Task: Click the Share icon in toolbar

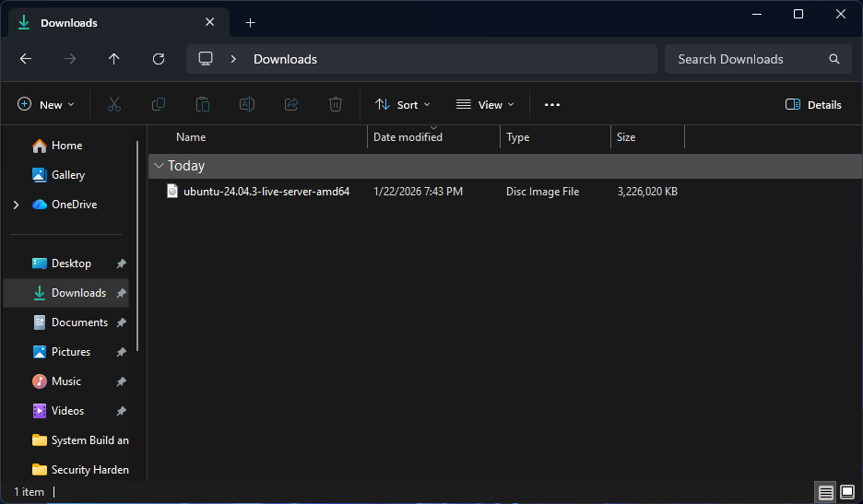Action: (x=291, y=105)
